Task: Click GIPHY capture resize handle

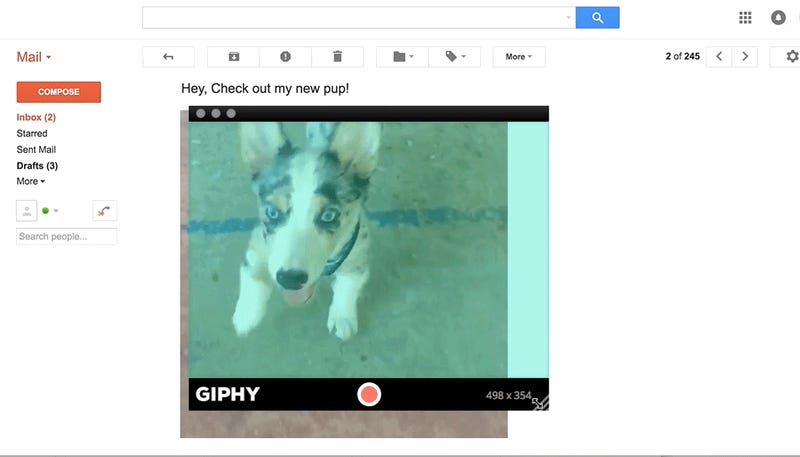Action: (540, 402)
